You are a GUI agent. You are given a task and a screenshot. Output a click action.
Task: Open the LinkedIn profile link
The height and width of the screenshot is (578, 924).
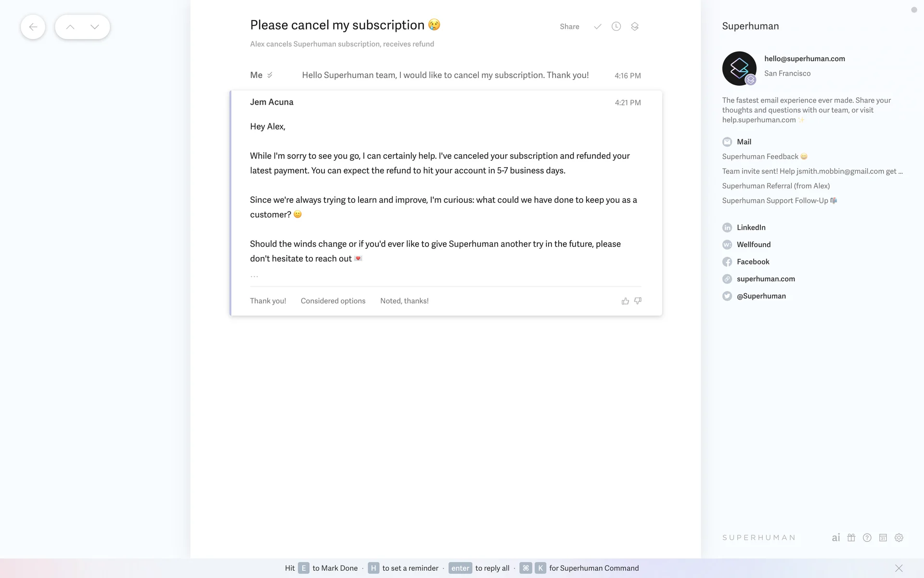pyautogui.click(x=751, y=227)
